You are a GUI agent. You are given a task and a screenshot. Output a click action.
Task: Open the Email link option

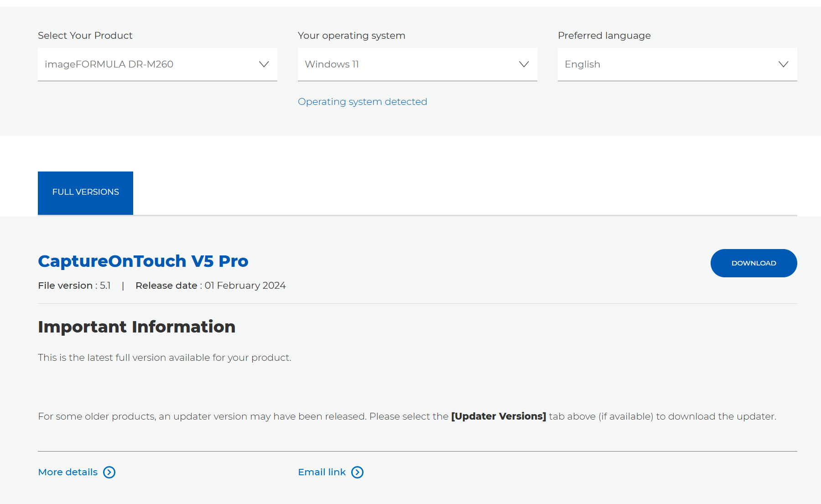click(322, 472)
